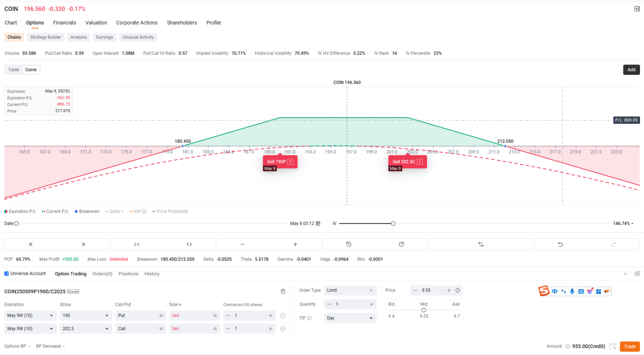Collapse the trading panel with chevron
This screenshot has width=644, height=355.
(x=625, y=274)
